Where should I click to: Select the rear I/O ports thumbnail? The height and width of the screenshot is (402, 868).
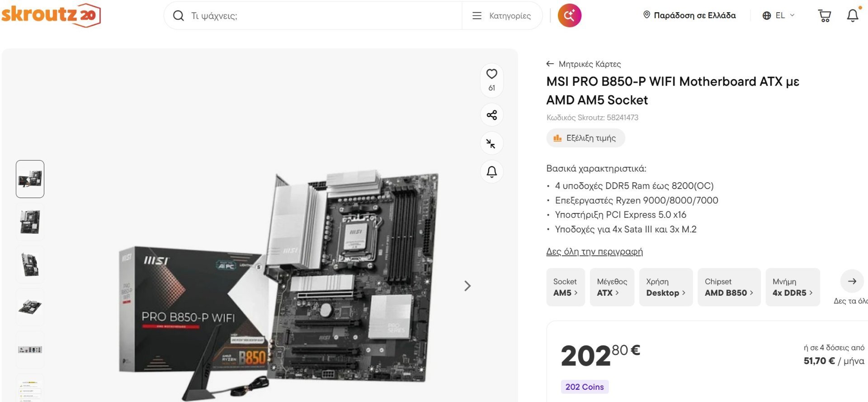(x=30, y=350)
